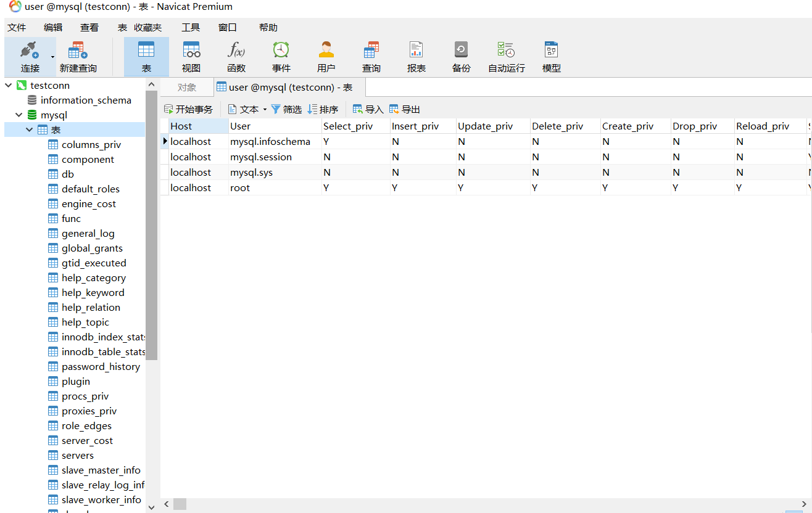Click the Host column header
This screenshot has width=812, height=513.
pos(199,126)
